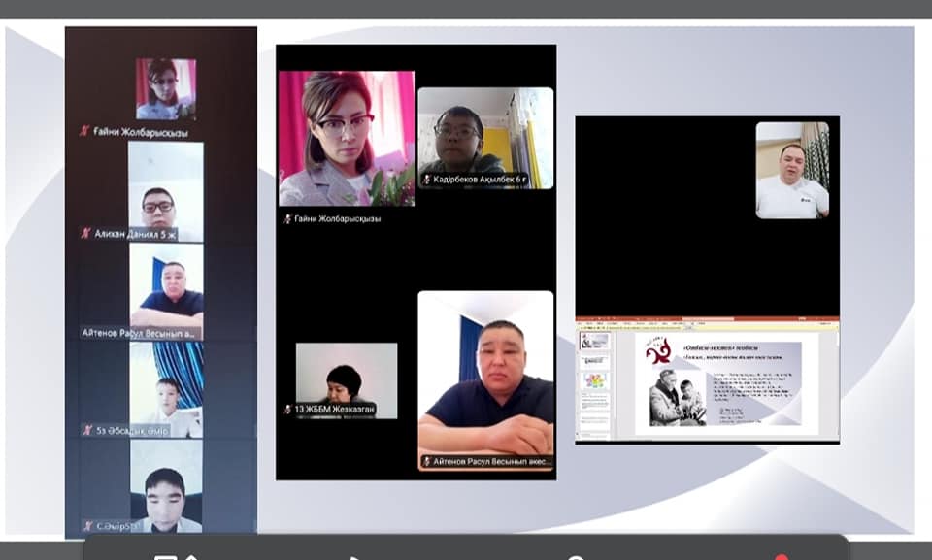Select the first slide thumbnail in PowerPoint panel
The height and width of the screenshot is (560, 932).
pos(593,342)
